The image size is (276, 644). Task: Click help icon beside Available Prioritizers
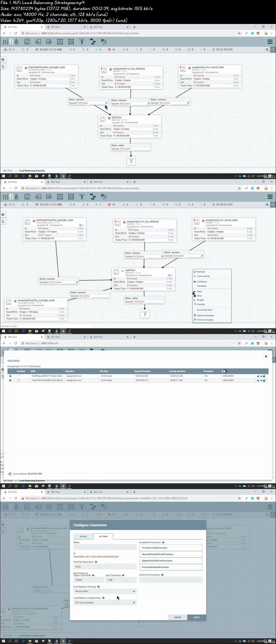(163, 542)
